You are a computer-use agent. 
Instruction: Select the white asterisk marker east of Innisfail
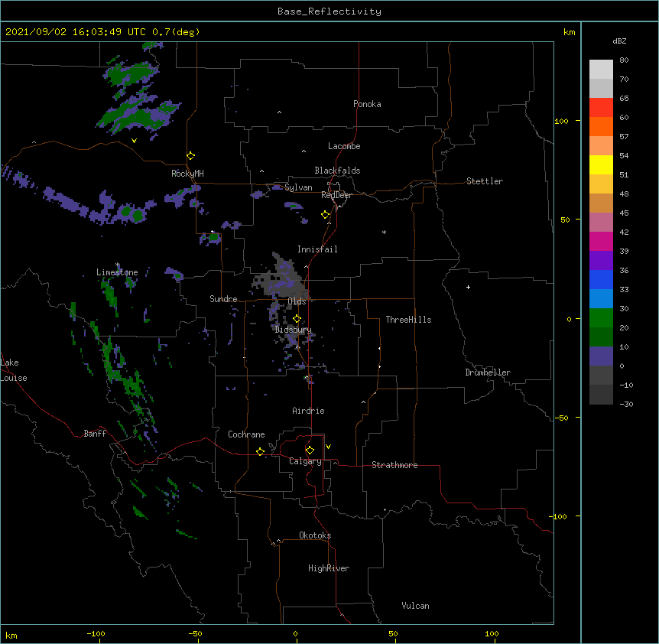tap(384, 232)
